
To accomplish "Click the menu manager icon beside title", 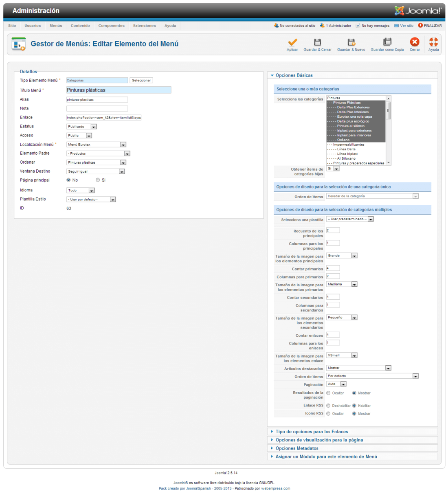I will pos(18,44).
